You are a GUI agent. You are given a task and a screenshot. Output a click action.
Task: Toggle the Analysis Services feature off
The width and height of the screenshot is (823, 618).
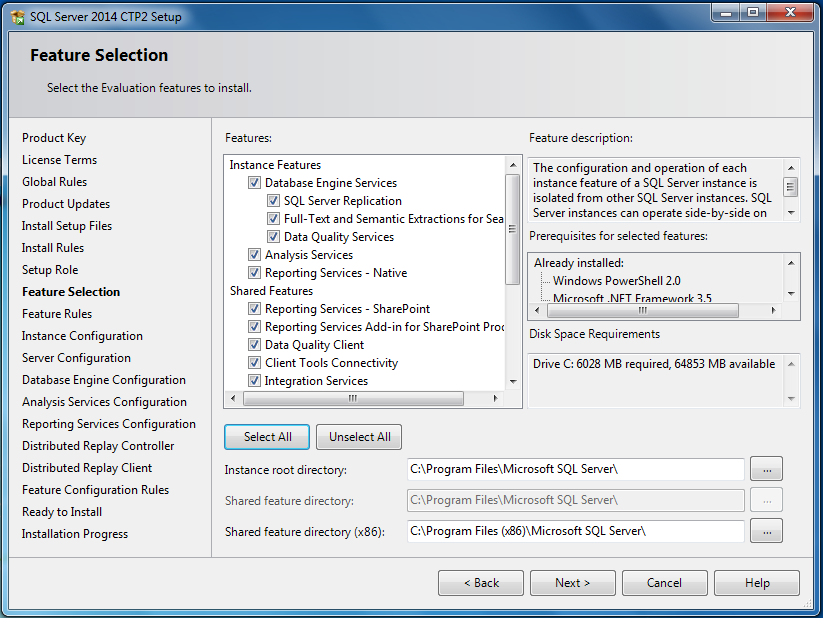click(254, 254)
